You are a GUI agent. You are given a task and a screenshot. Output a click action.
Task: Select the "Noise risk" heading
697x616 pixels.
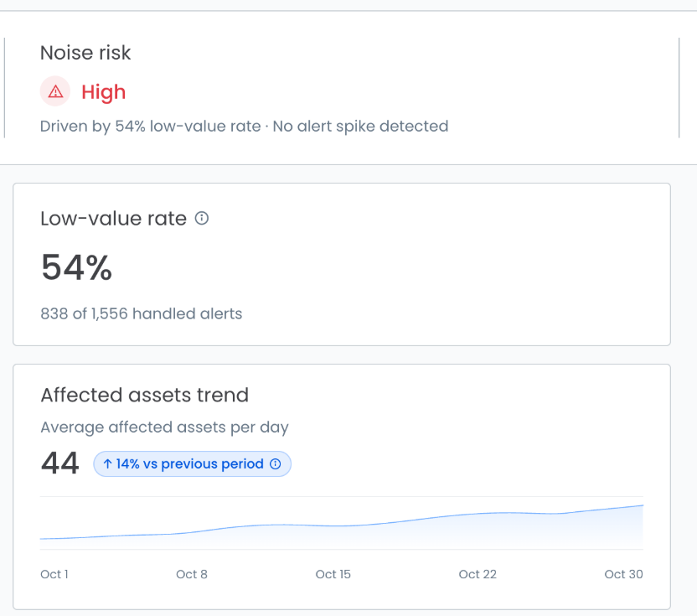85,53
